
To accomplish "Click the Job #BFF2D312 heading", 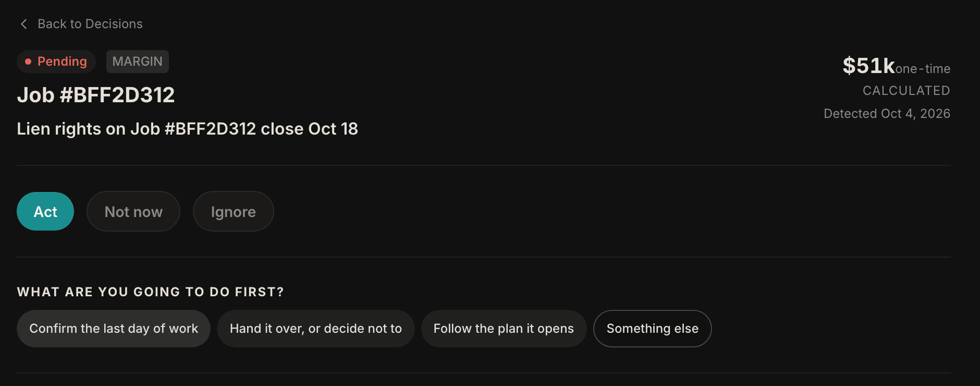I will point(96,95).
